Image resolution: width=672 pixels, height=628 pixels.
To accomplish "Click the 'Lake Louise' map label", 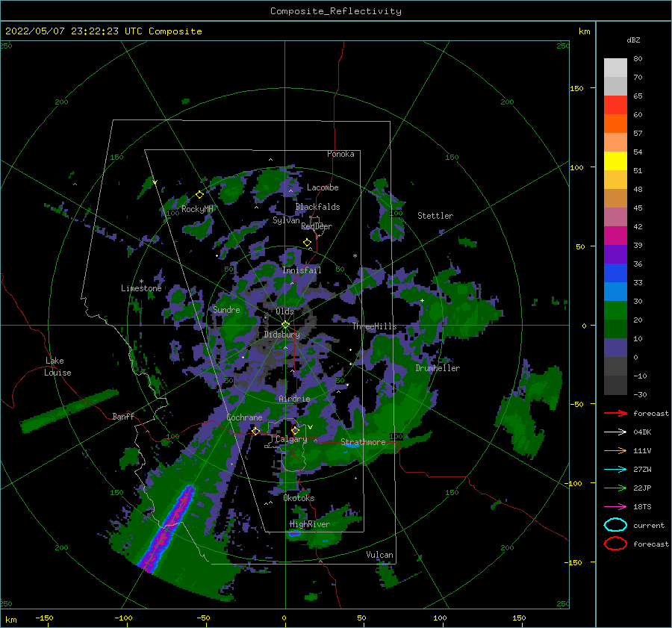I will coord(57,367).
